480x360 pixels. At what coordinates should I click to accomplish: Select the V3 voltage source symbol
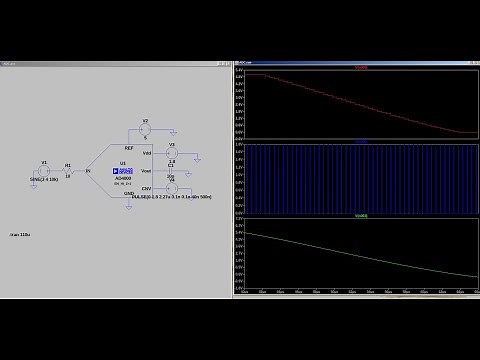(x=172, y=153)
